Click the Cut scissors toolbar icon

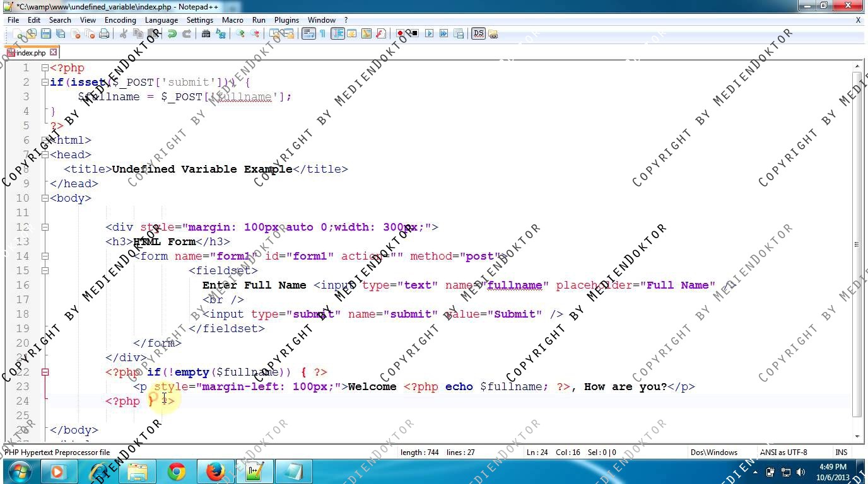124,34
